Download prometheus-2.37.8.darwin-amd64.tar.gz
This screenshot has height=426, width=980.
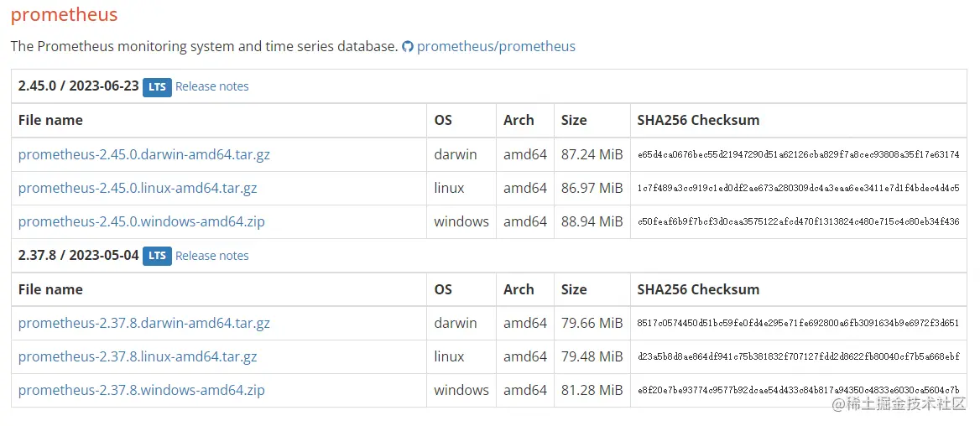(143, 323)
